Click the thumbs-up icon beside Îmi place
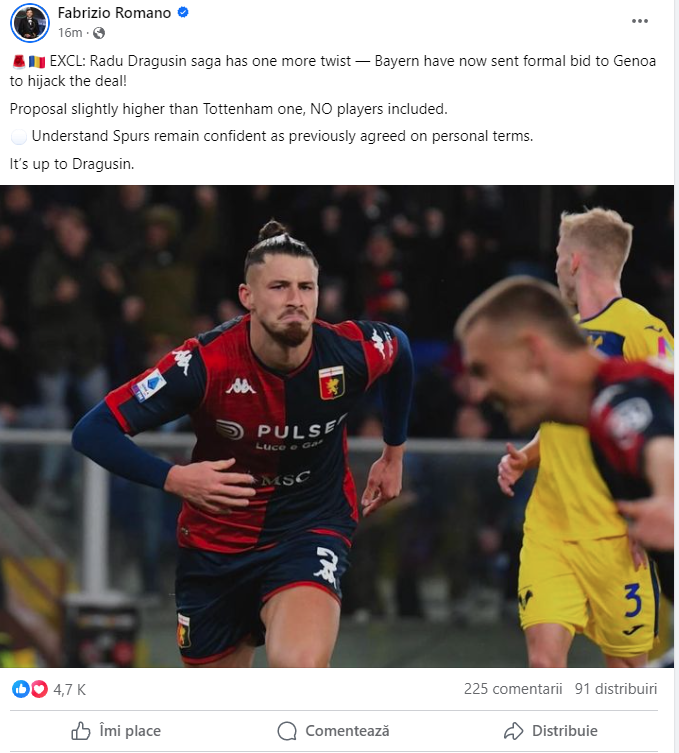Screen dimensions: 679x753 click(81, 731)
